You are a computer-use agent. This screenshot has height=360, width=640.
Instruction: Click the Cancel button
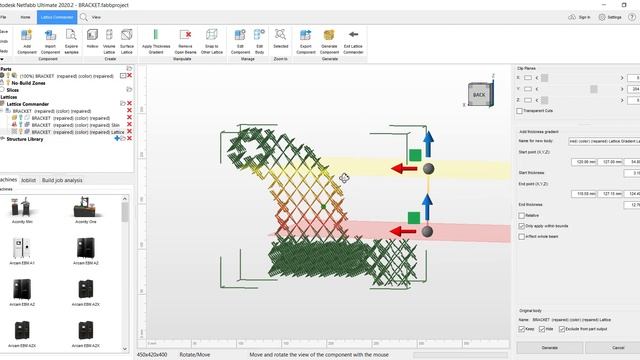pos(618,348)
